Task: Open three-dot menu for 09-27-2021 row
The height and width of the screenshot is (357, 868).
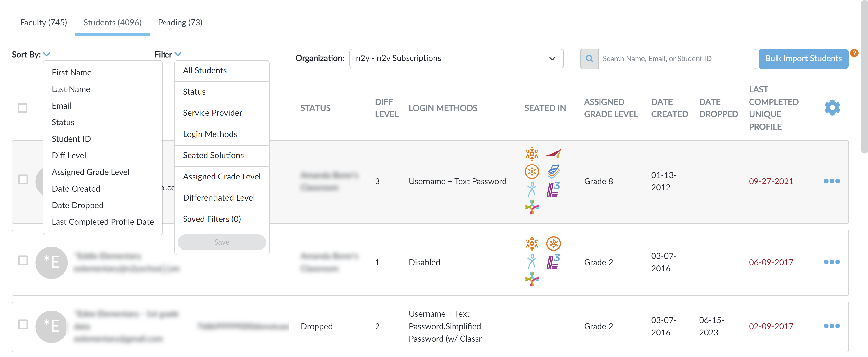Action: tap(832, 181)
